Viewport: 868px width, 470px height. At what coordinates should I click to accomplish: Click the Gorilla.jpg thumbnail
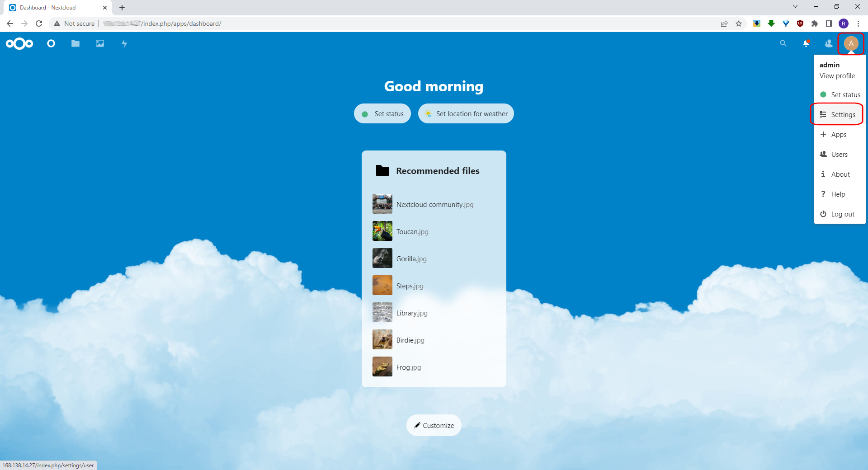(x=382, y=258)
